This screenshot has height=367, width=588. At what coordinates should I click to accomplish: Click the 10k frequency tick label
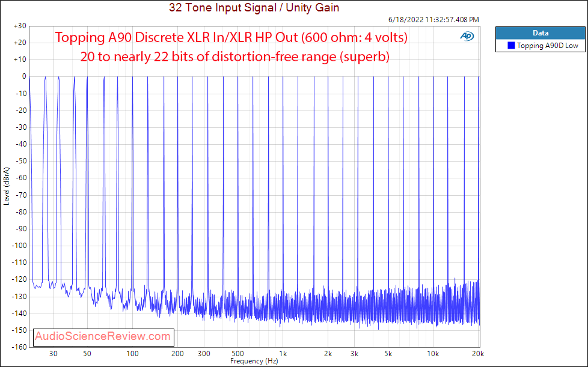433,354
